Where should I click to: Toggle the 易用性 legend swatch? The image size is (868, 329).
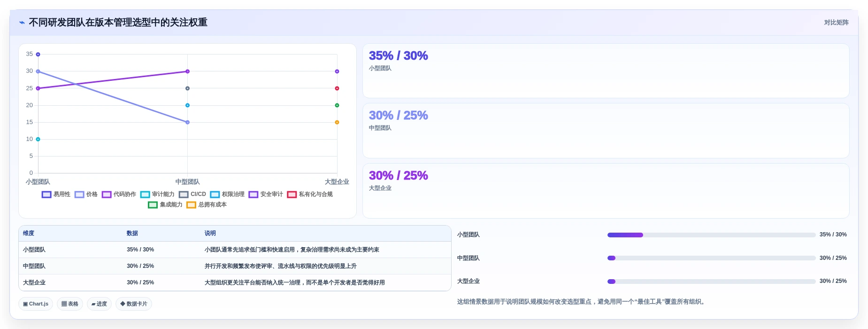click(46, 195)
